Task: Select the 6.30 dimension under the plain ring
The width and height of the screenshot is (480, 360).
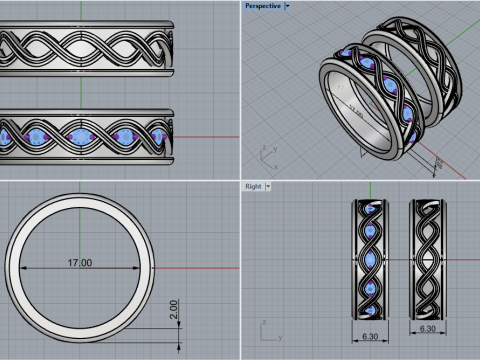Action: click(428, 329)
